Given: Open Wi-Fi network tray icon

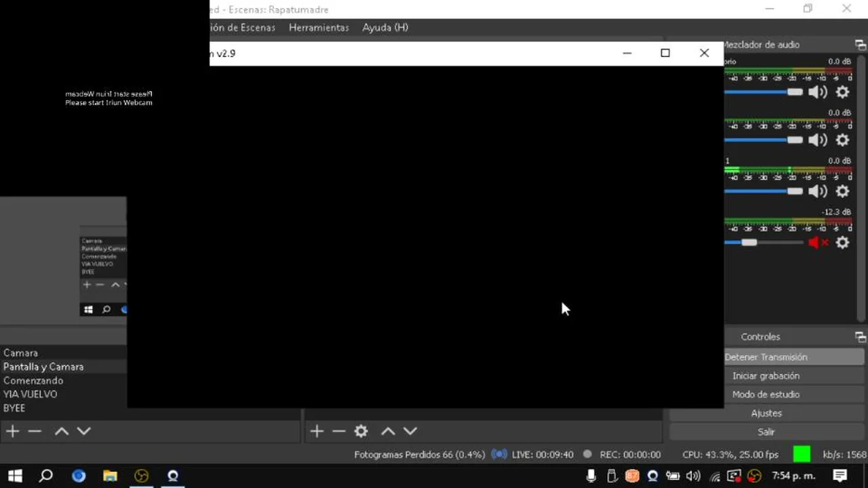Looking at the screenshot, I should [715, 476].
